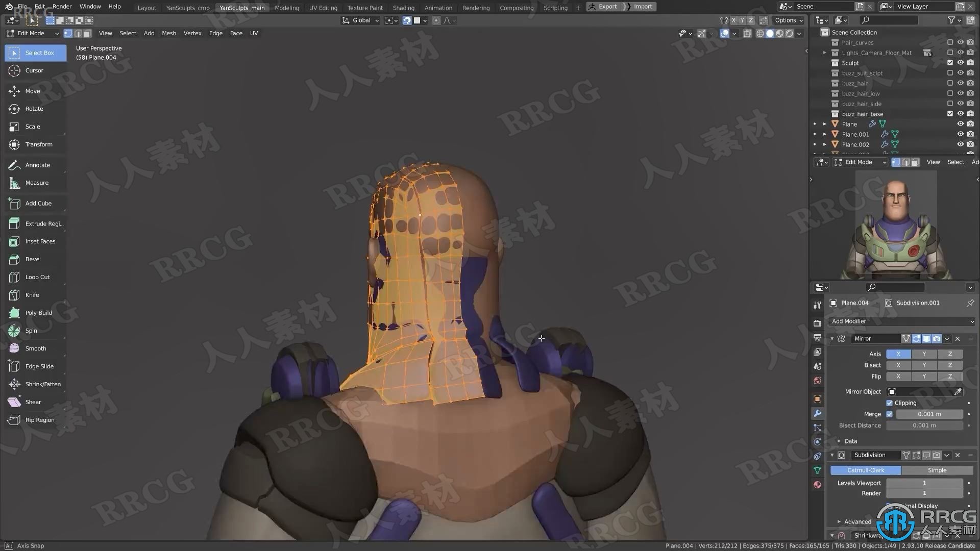Viewport: 980px width, 551px height.
Task: Activate the Move tool
Action: pos(35,91)
